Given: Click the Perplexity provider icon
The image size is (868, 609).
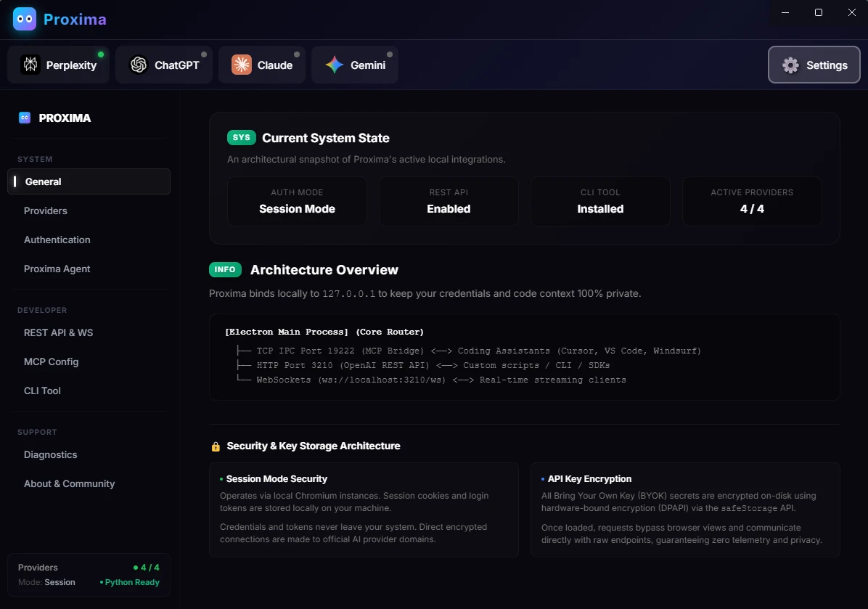Looking at the screenshot, I should point(30,65).
